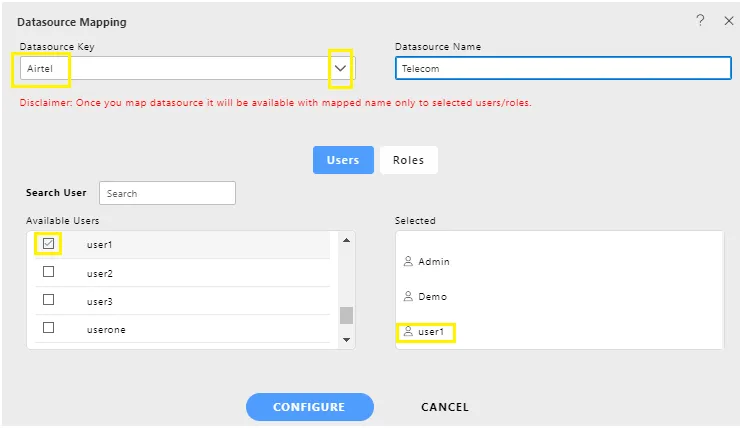Image resolution: width=742 pixels, height=428 pixels.
Task: Focus the Search User input field
Action: pyautogui.click(x=167, y=193)
